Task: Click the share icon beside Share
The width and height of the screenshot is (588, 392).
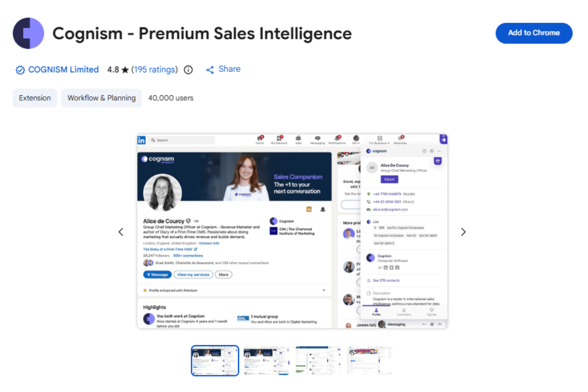Action: [210, 70]
